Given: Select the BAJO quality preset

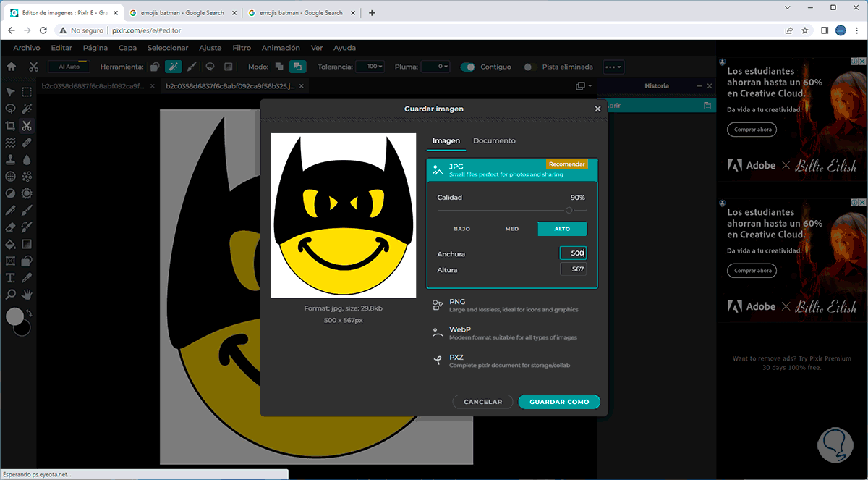Looking at the screenshot, I should click(461, 229).
